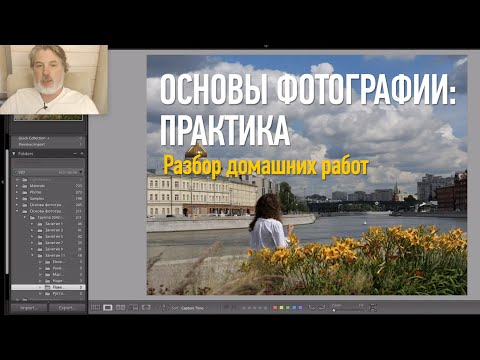Viewport: 480px width, 360px height.
Task: Click zoom-fit icon at toolbar end
Action: (x=373, y=308)
